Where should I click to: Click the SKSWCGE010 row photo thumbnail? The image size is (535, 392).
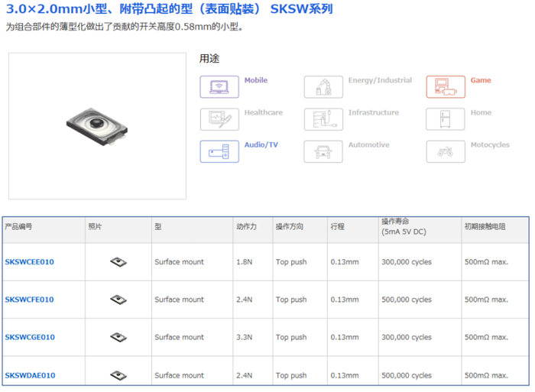[x=118, y=337]
